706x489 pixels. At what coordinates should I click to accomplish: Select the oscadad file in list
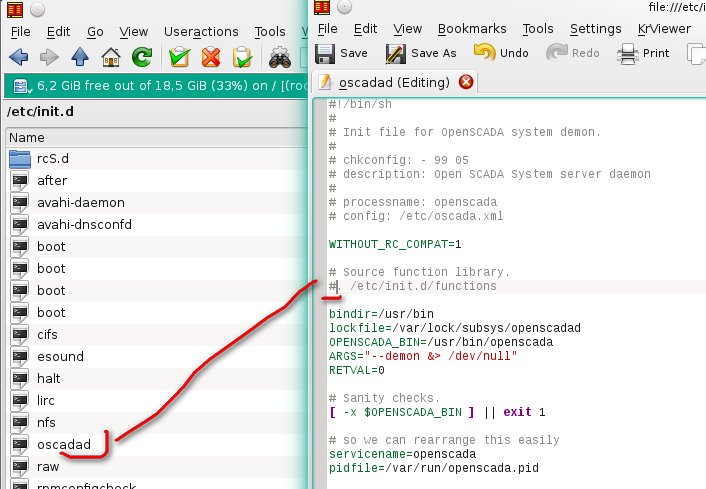point(64,444)
